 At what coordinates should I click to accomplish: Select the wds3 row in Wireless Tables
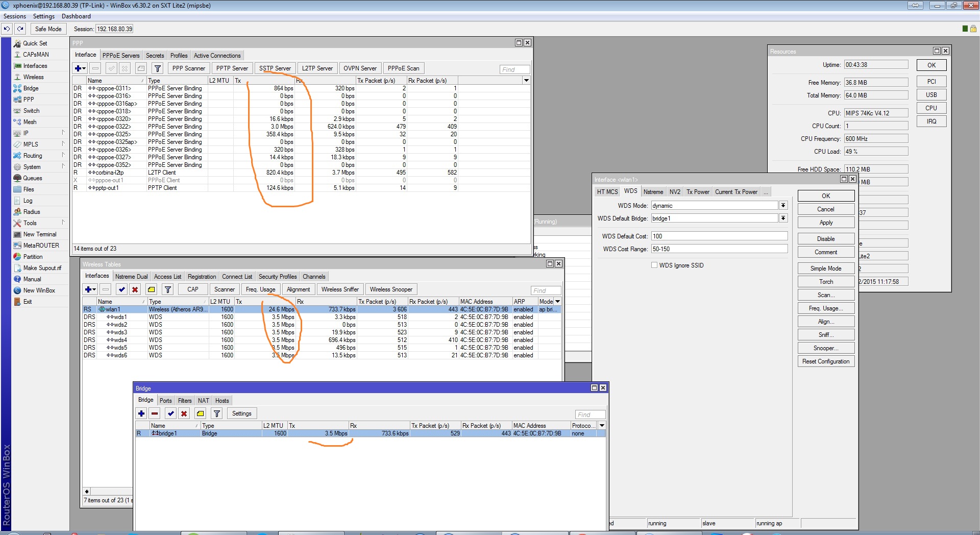tap(120, 332)
